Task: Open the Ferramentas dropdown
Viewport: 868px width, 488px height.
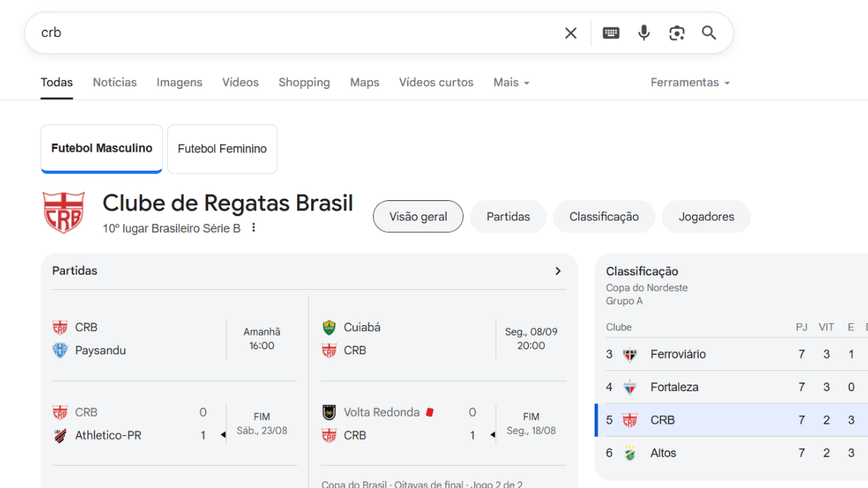Action: click(x=690, y=82)
